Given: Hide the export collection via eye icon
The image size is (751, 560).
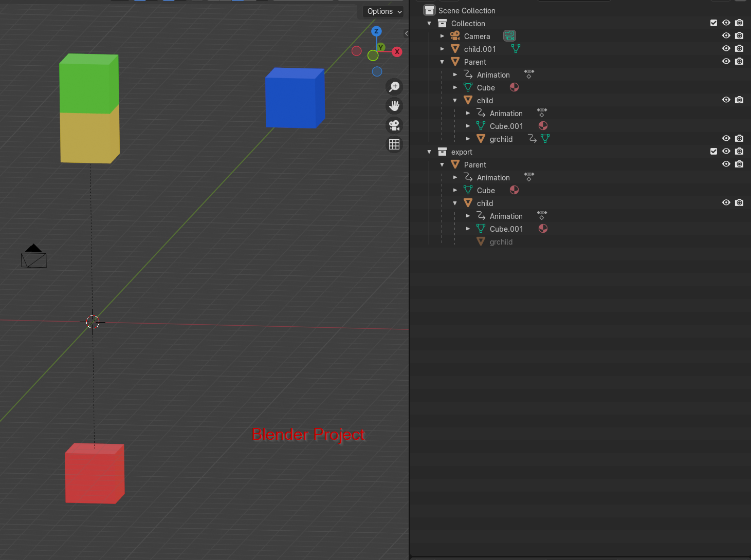Looking at the screenshot, I should pos(726,152).
